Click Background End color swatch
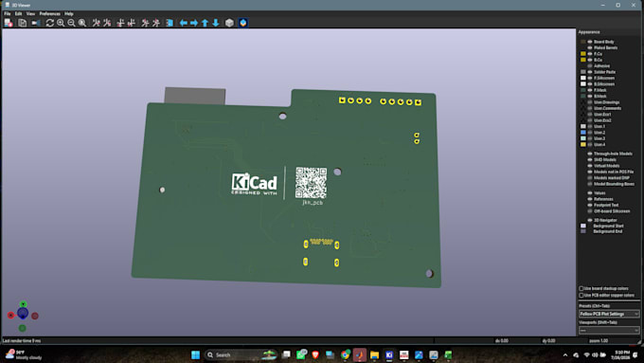Screen dimensions: 644x363 [x=583, y=231]
